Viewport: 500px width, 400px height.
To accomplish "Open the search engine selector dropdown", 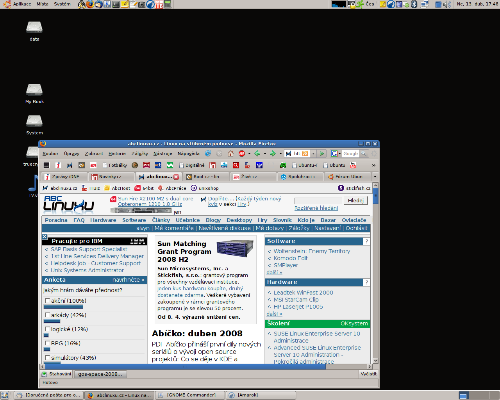I will [335, 153].
